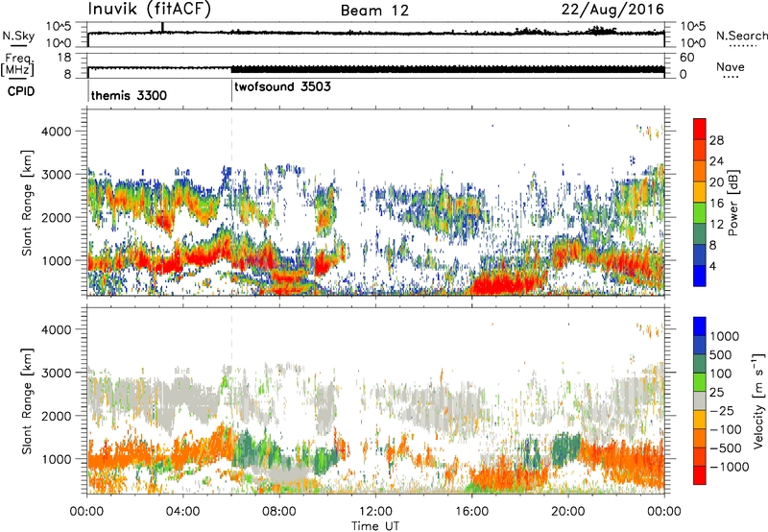Click the 'twofsound 3503' CPID label
Screen dimensions: 768x532
tap(282, 86)
